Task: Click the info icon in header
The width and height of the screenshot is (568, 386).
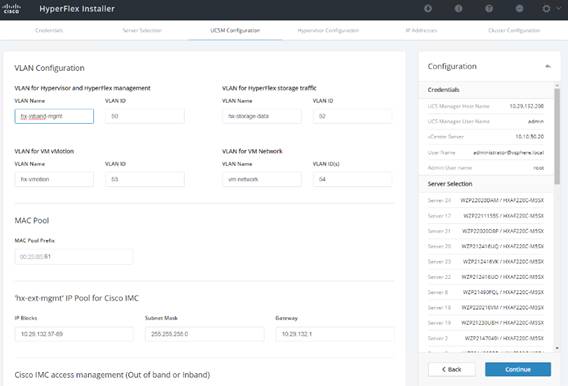Action: pyautogui.click(x=458, y=8)
